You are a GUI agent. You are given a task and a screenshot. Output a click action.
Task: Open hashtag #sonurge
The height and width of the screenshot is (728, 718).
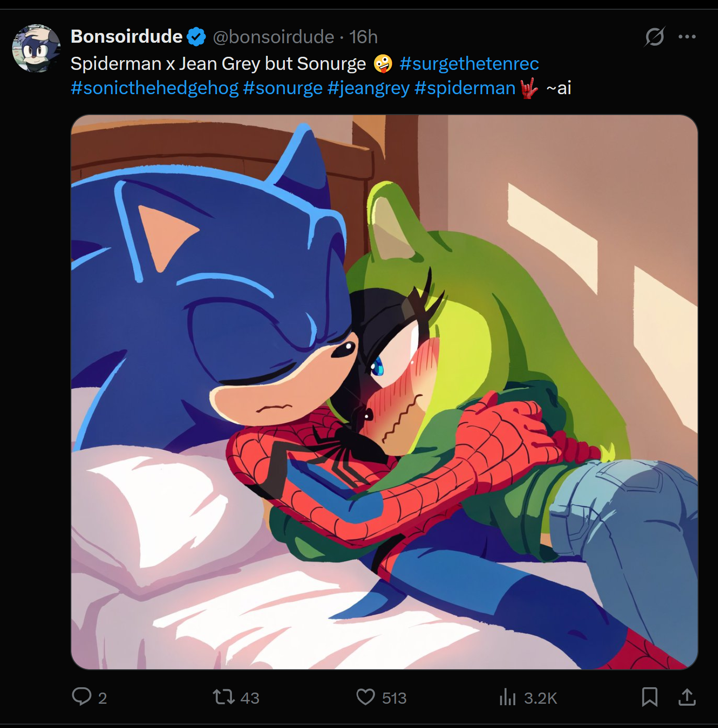pyautogui.click(x=283, y=88)
